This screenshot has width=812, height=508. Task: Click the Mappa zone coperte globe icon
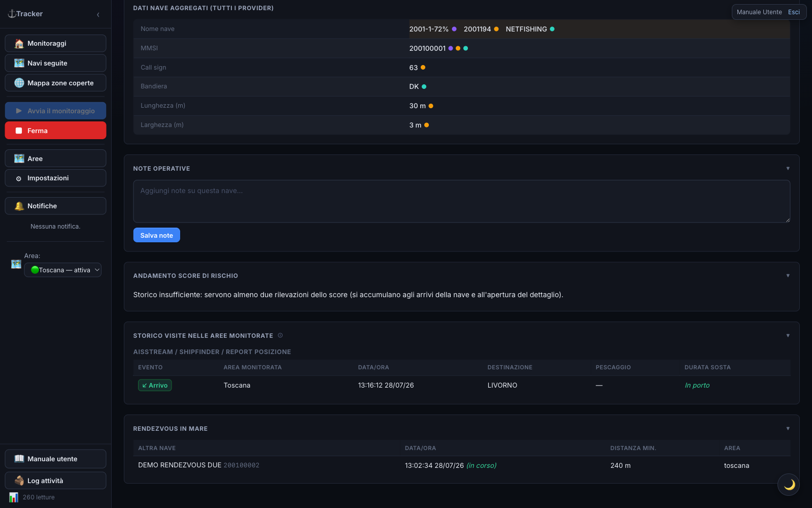tap(19, 83)
